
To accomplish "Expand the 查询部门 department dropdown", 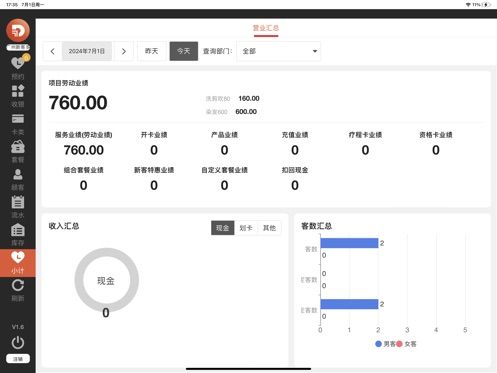I will [x=279, y=51].
